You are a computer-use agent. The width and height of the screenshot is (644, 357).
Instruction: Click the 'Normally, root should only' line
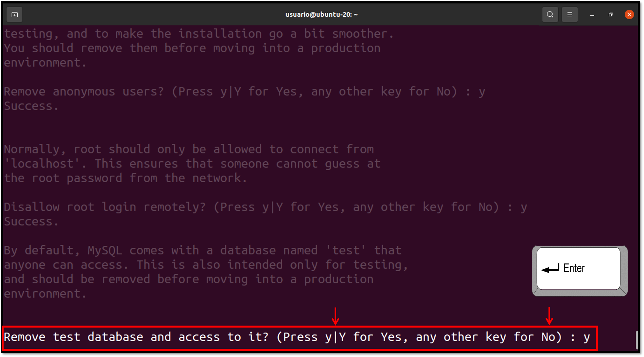click(189, 150)
